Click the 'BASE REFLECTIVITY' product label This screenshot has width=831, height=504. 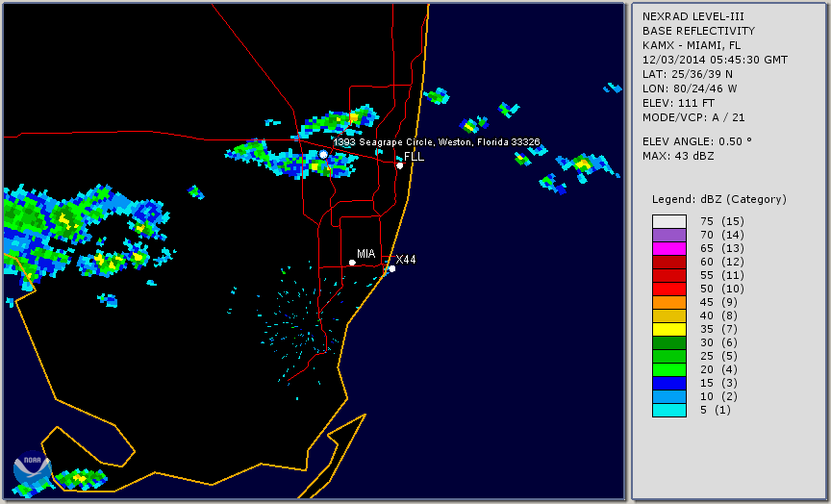[x=698, y=31]
